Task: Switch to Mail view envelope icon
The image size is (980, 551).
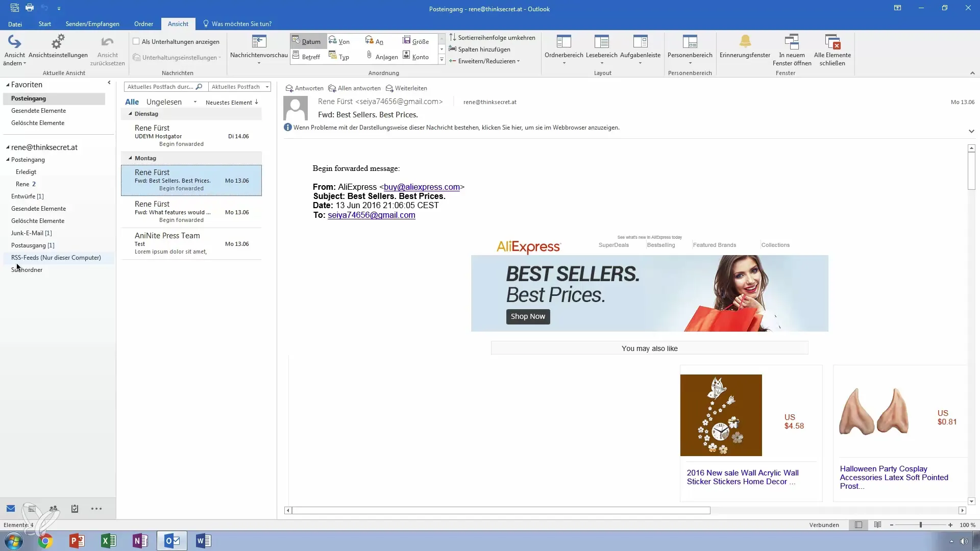Action: [11, 508]
